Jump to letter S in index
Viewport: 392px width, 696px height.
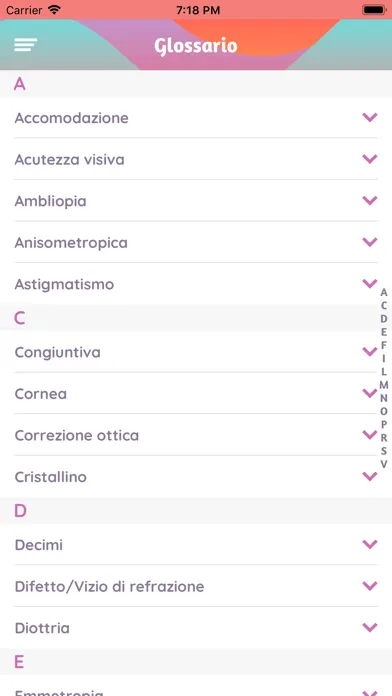(384, 451)
